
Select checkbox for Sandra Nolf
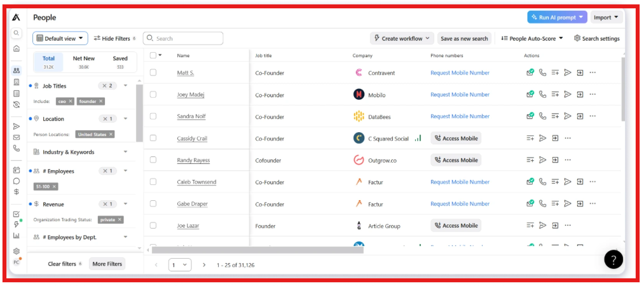[x=153, y=116]
